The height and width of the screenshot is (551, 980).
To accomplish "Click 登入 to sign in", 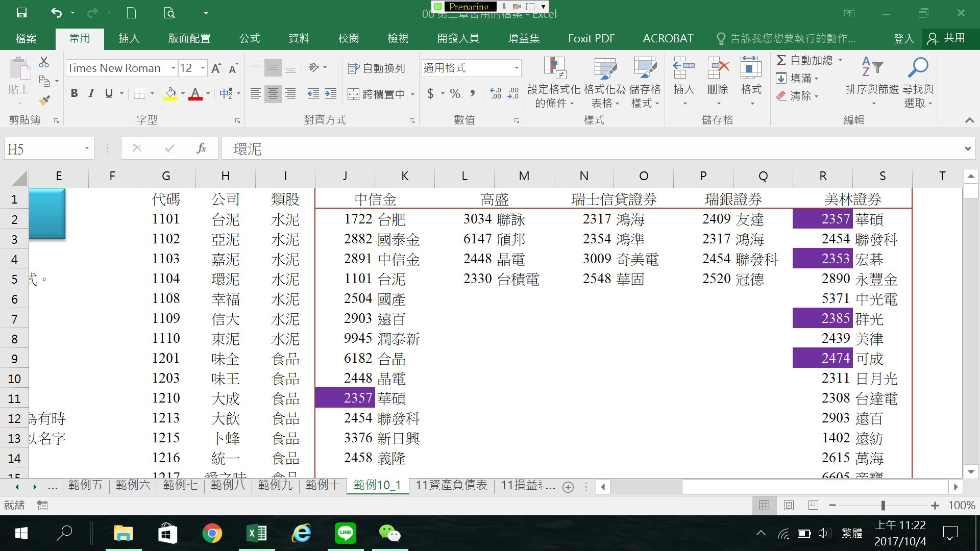I will click(903, 38).
